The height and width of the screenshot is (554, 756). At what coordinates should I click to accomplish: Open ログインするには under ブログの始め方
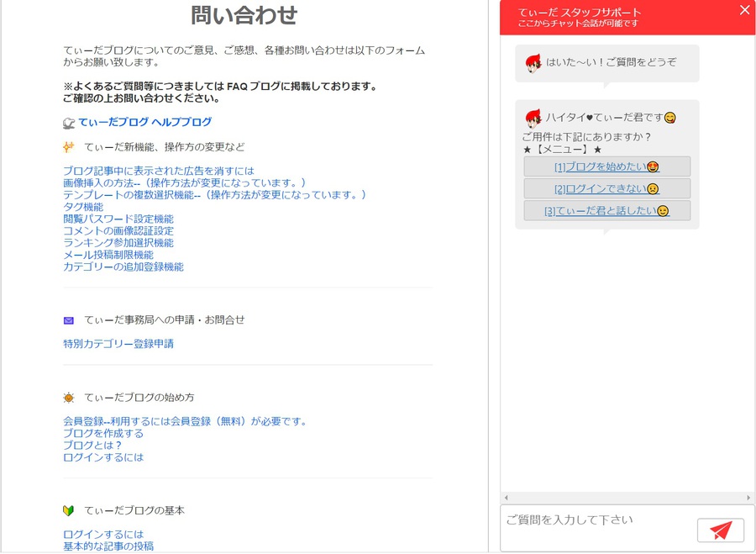coord(103,457)
